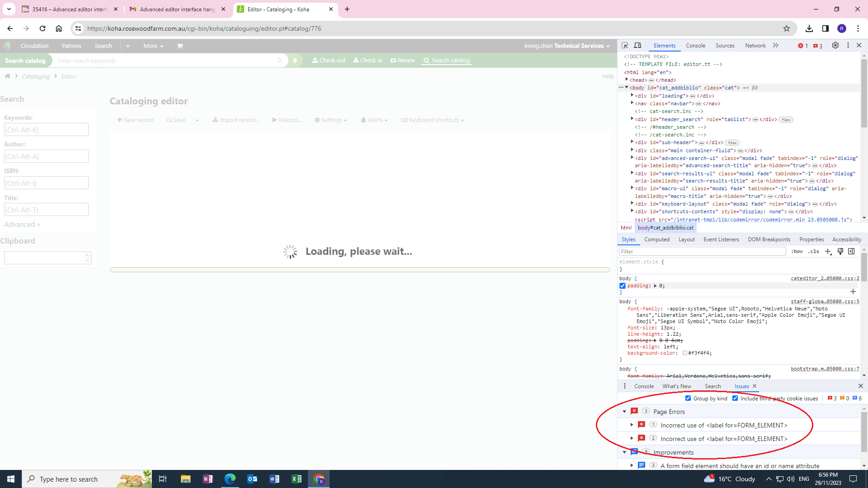This screenshot has width=868, height=488.
Task: Submit catalog search with the arrow button
Action: click(295, 61)
